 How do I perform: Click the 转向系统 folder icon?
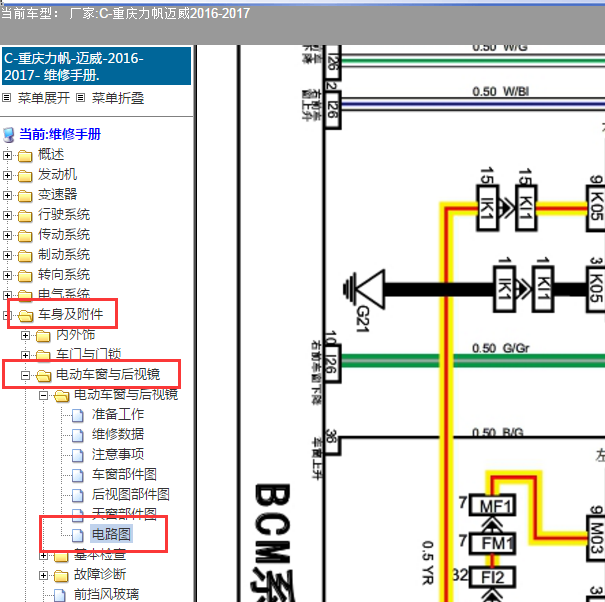25,276
